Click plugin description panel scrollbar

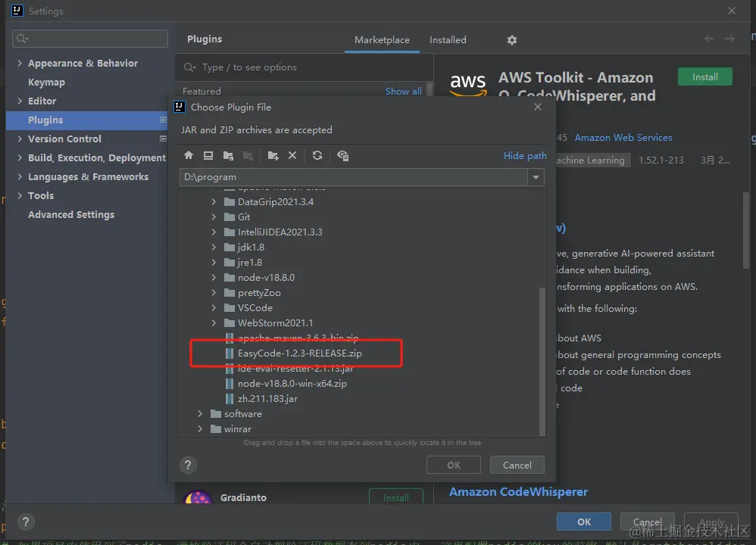point(746,230)
